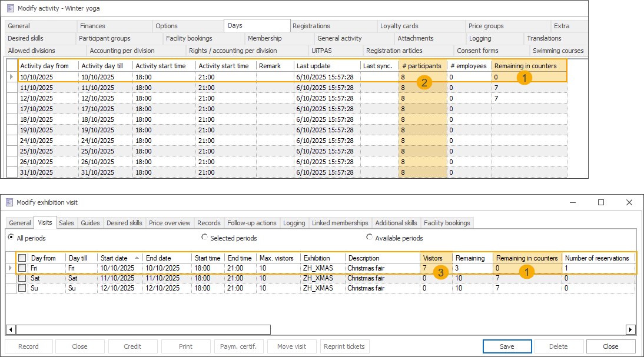Click the Close button beside Delete
This screenshot has height=357, width=644.
pyautogui.click(x=610, y=346)
